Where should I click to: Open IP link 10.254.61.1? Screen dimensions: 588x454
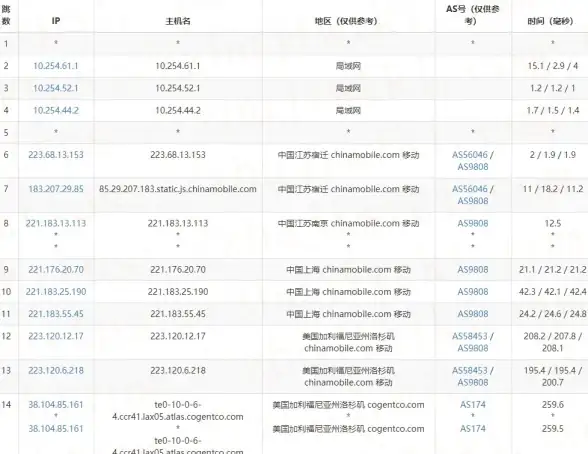[56, 66]
